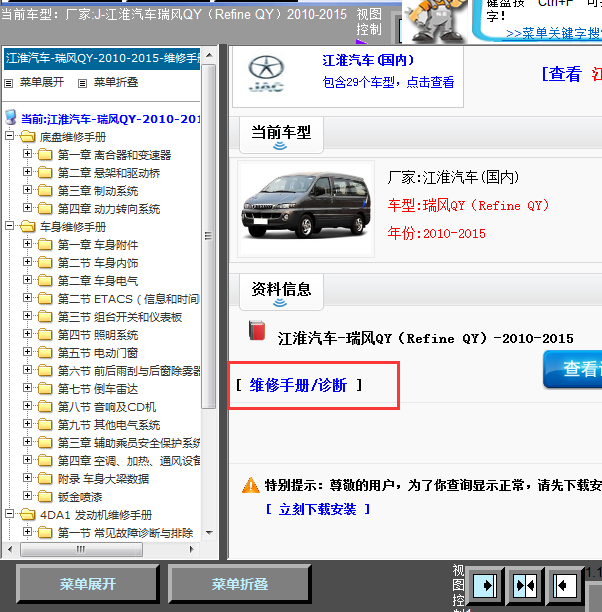Click the 菜单展开 list icon at tree top
Image resolution: width=602 pixels, height=612 pixels.
pos(9,83)
